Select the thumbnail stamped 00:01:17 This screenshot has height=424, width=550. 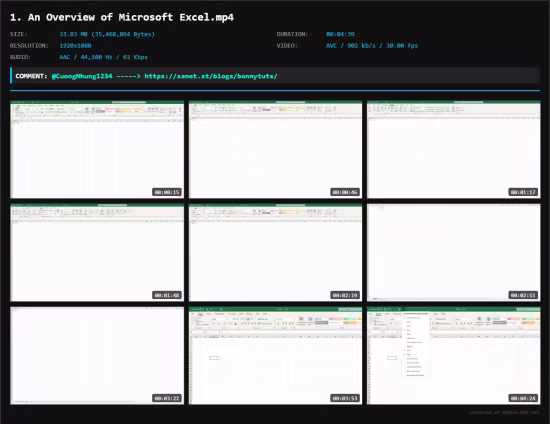(454, 149)
